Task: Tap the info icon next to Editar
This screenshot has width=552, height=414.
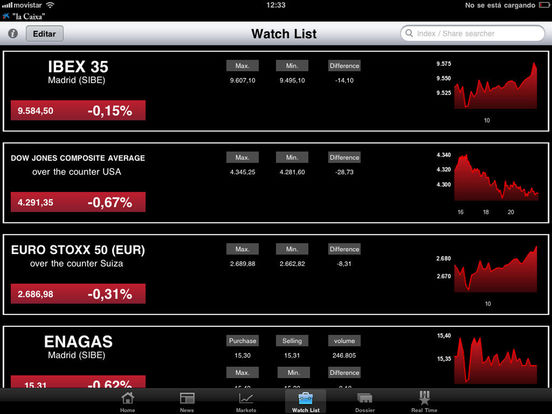Action: pos(13,34)
